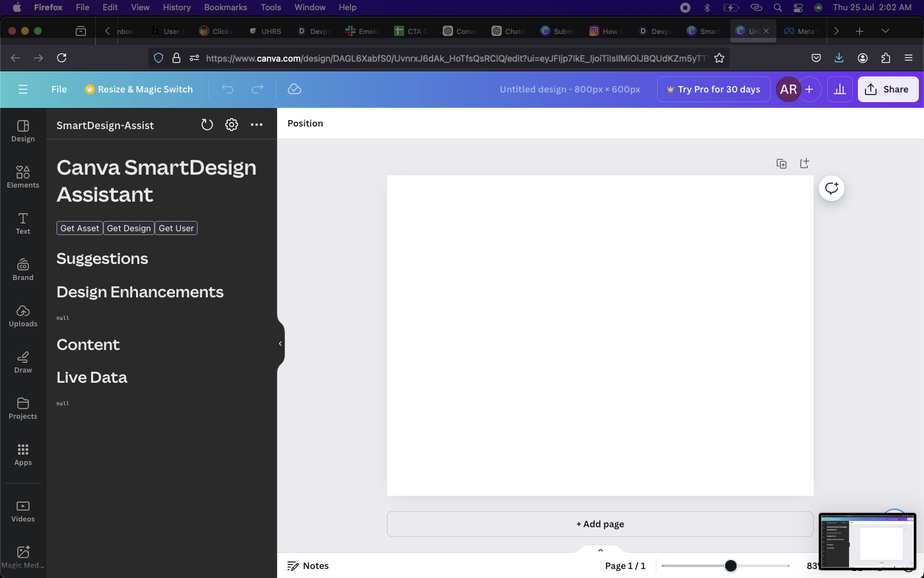Screen dimensions: 924x578
Task: Open the File menu in Canva
Action: point(59,89)
